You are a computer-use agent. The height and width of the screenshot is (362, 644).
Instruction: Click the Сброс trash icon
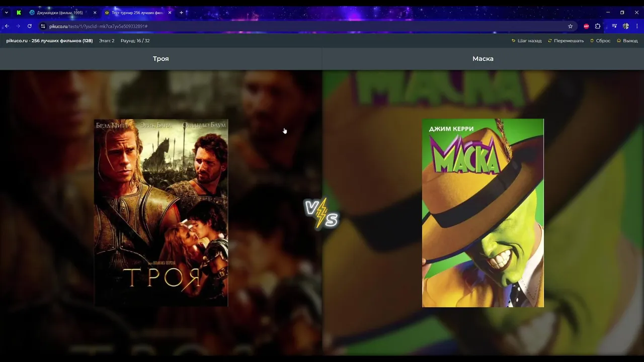pos(592,41)
